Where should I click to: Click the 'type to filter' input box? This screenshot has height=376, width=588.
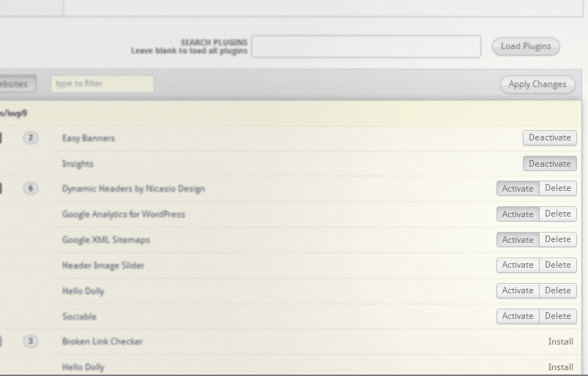103,83
